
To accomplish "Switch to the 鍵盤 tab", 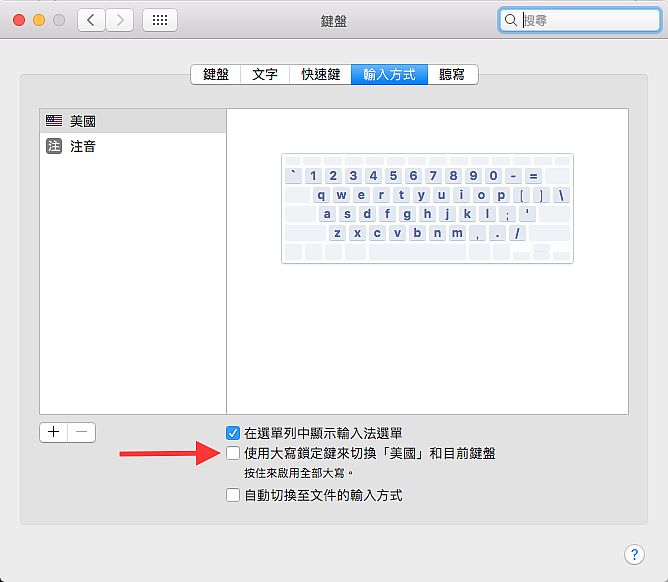I will (216, 75).
